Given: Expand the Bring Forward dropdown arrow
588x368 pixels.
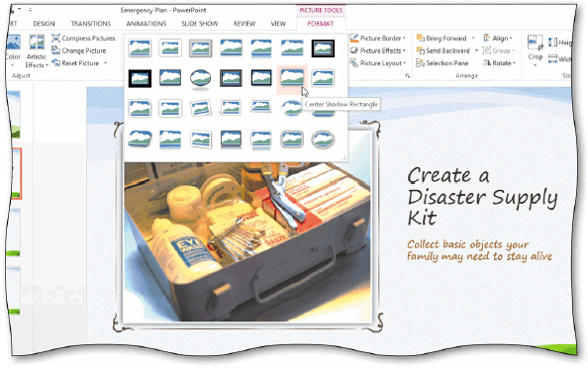Looking at the screenshot, I should coord(473,38).
